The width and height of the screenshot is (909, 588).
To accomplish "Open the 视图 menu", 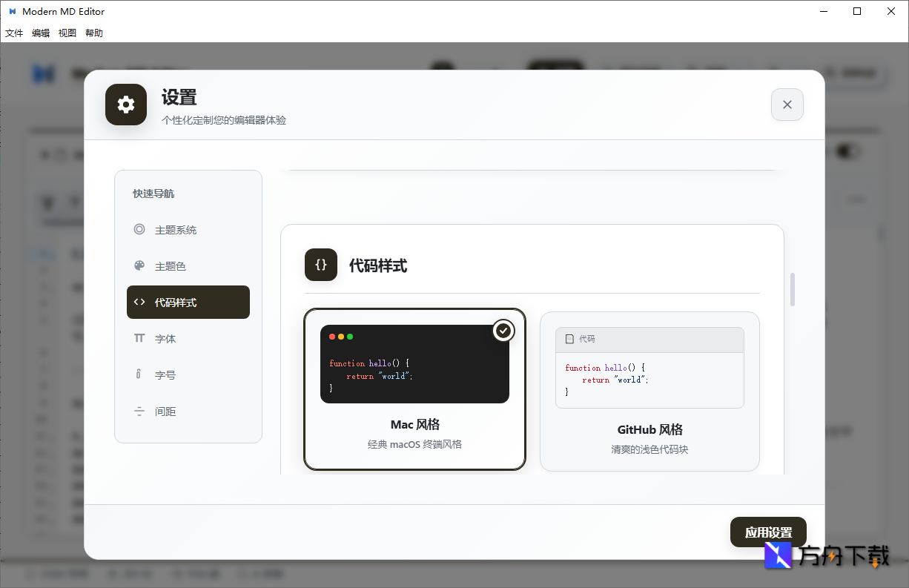I will (x=67, y=33).
